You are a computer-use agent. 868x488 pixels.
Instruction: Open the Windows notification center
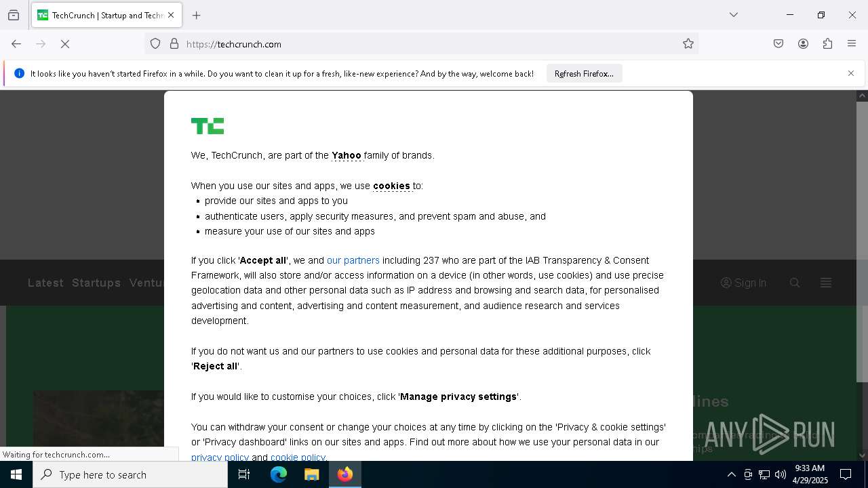(x=846, y=474)
